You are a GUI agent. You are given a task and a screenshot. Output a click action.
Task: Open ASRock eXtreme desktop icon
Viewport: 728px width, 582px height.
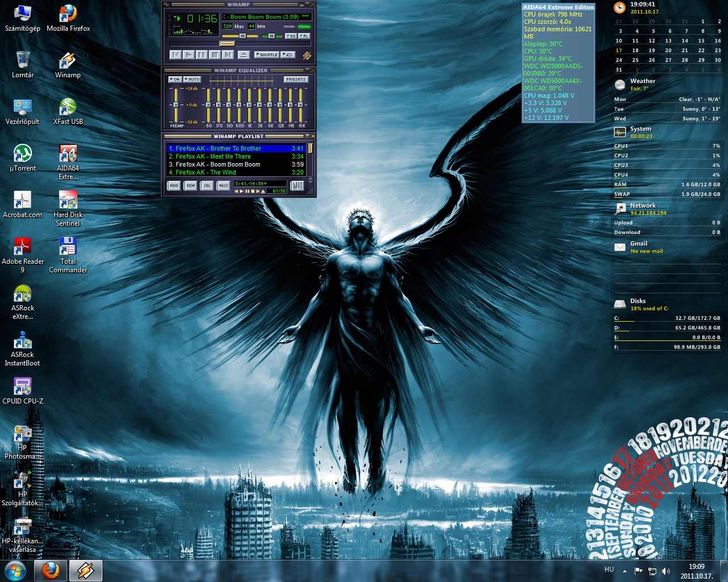pos(23,302)
